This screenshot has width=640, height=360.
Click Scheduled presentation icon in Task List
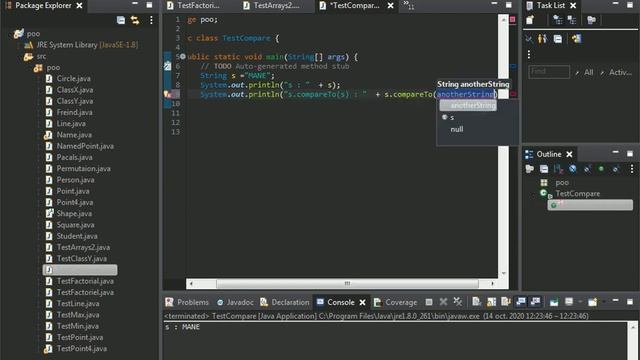pyautogui.click(x=572, y=20)
